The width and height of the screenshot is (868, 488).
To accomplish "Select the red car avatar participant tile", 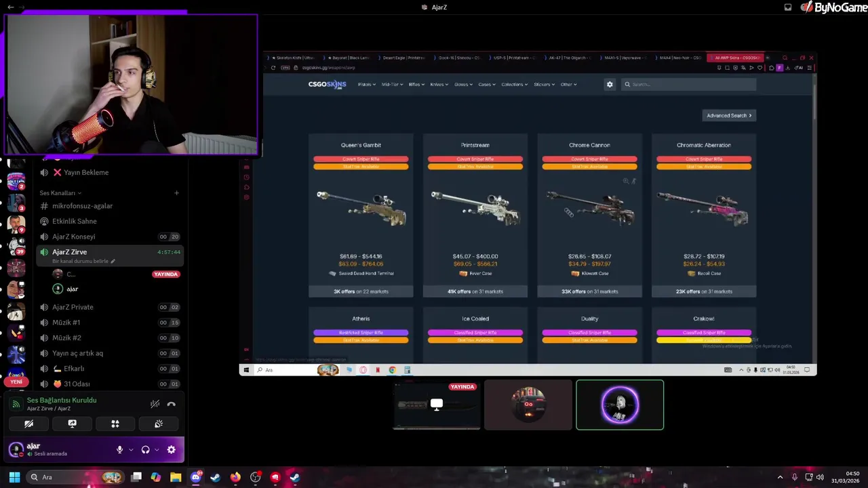I will pyautogui.click(x=528, y=405).
